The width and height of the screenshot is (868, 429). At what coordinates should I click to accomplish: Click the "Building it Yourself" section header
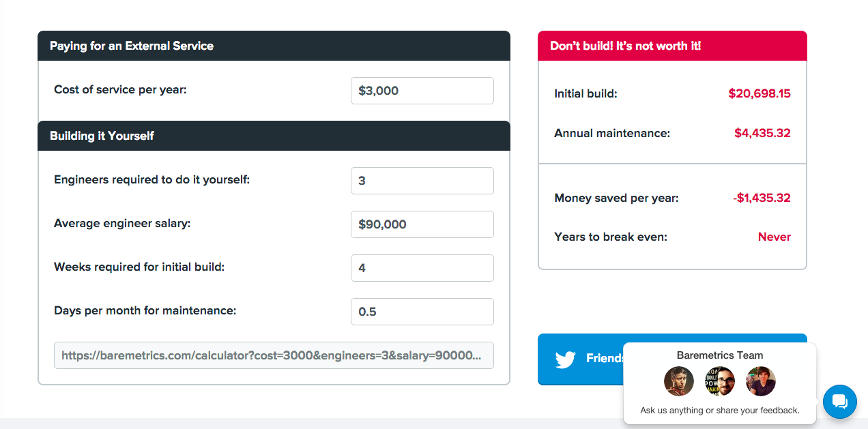coord(102,136)
